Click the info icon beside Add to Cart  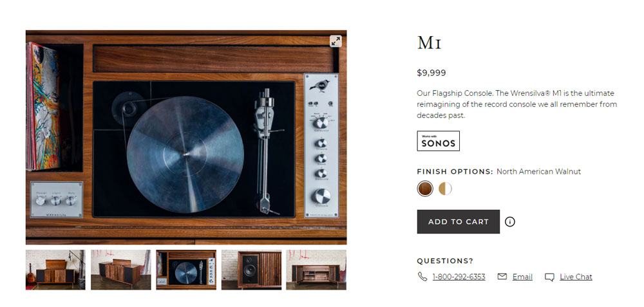pyautogui.click(x=510, y=222)
